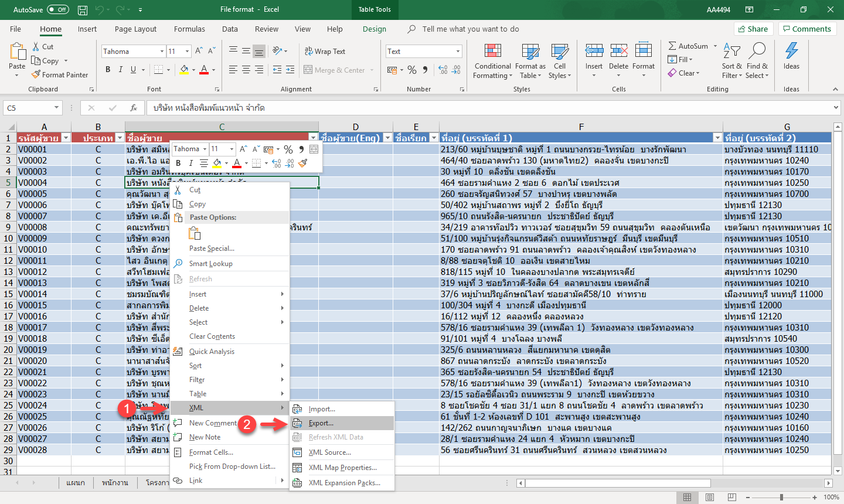Open filter dropdown on รหัสผู้ขาย column header
This screenshot has height=504, width=844.
[x=66, y=138]
